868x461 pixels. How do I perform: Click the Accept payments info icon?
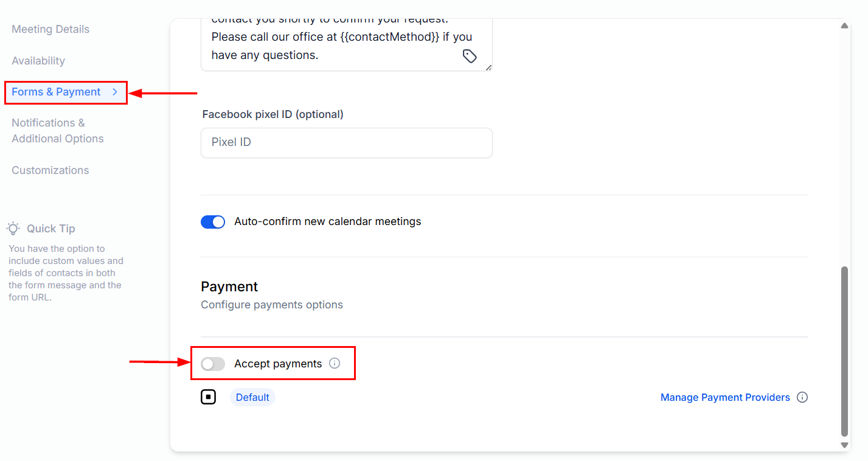(x=335, y=363)
